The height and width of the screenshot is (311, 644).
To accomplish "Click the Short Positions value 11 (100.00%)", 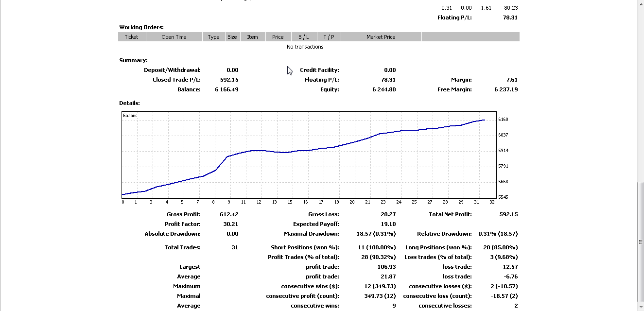I will pyautogui.click(x=378, y=247).
